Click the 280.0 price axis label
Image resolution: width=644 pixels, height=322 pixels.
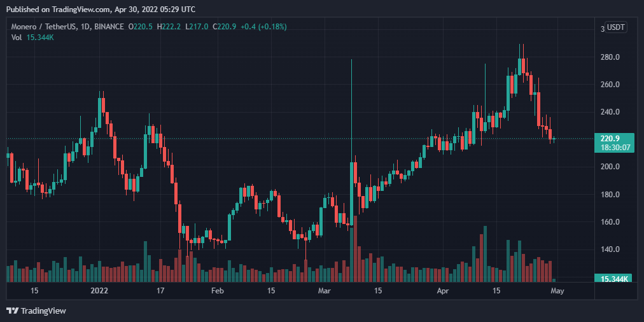tap(610, 57)
